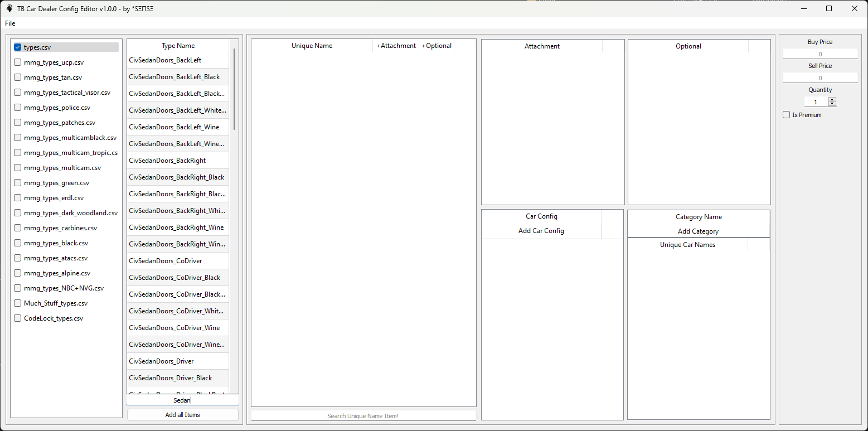Image resolution: width=868 pixels, height=431 pixels.
Task: Tick the Much_Stuff_types.csv checkbox
Action: [18, 303]
